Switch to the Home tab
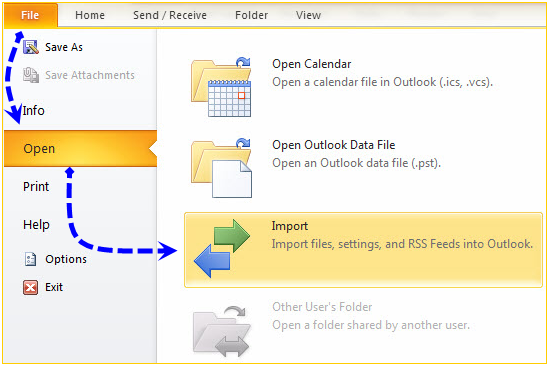The width and height of the screenshot is (549, 366). [90, 15]
